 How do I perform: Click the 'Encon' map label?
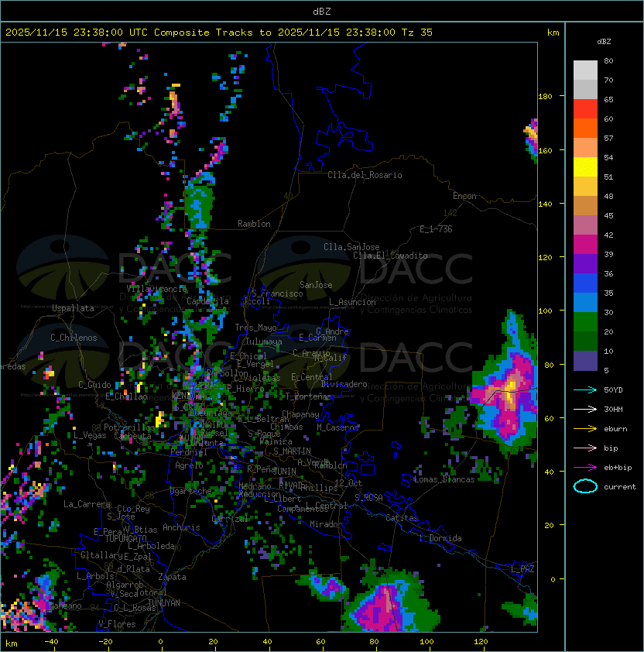click(x=464, y=196)
